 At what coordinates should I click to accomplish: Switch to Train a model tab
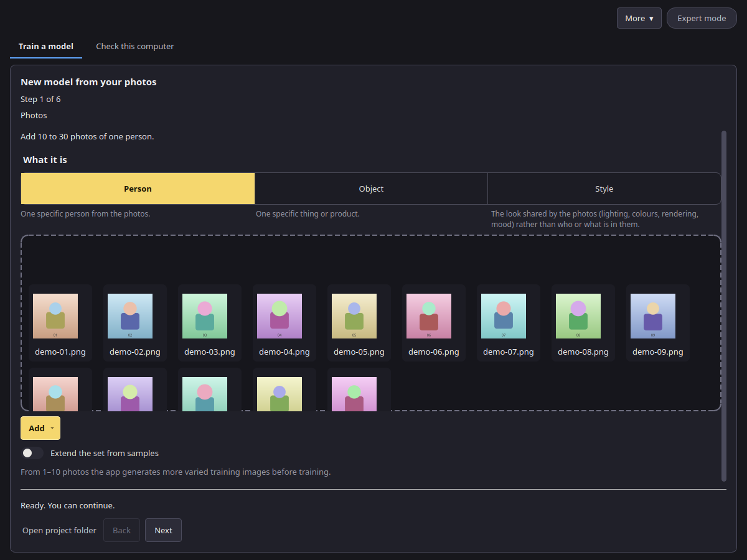point(46,46)
